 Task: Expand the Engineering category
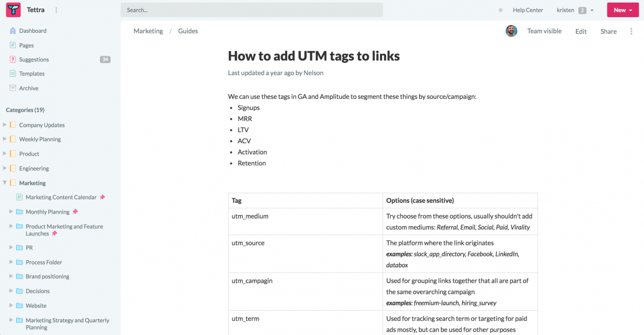pos(5,168)
